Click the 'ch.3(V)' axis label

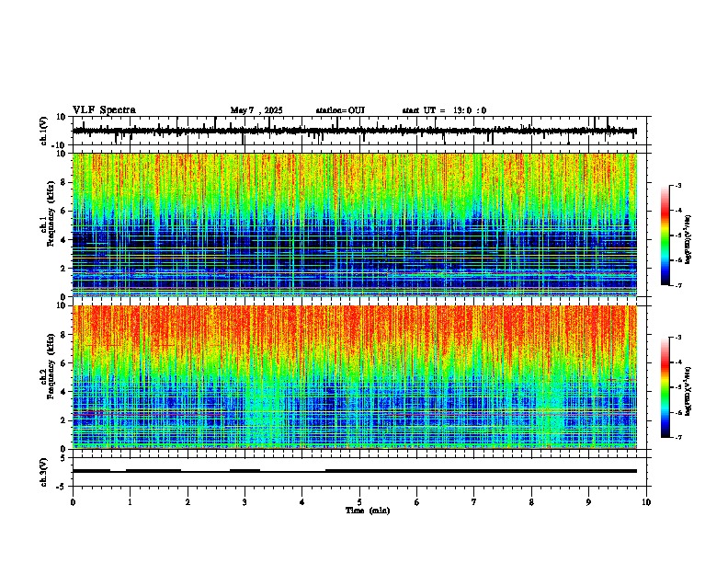44,472
